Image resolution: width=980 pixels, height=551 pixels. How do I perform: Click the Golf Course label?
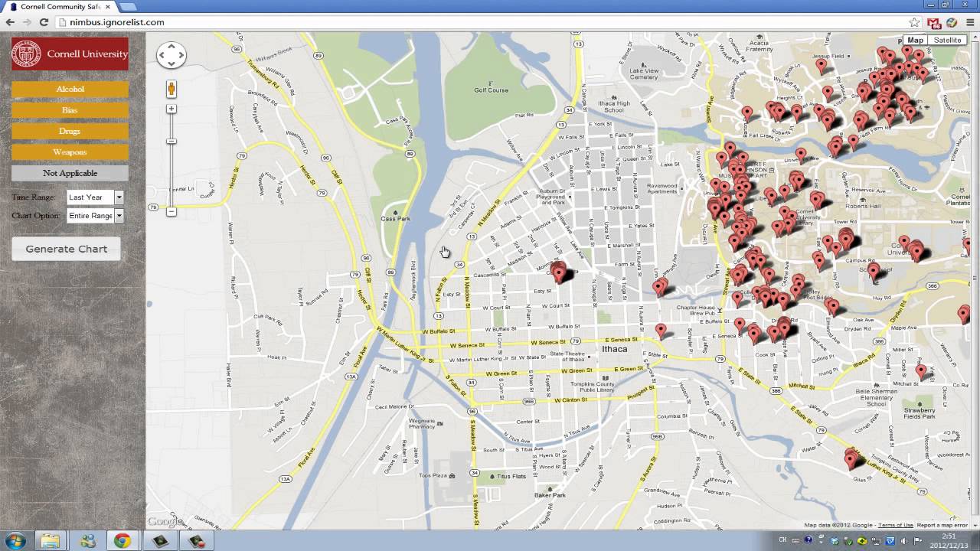pyautogui.click(x=491, y=90)
